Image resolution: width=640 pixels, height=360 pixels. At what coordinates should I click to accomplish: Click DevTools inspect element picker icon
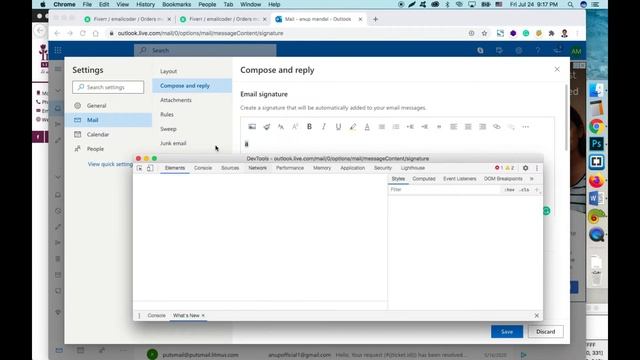coord(140,168)
